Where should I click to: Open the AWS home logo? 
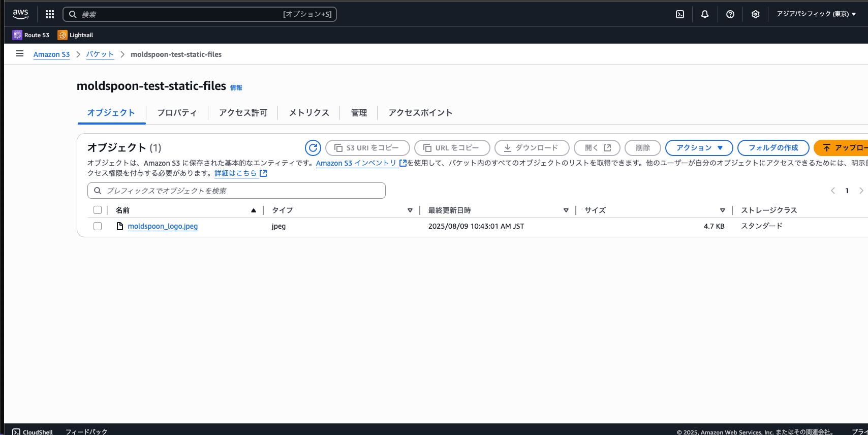[21, 14]
